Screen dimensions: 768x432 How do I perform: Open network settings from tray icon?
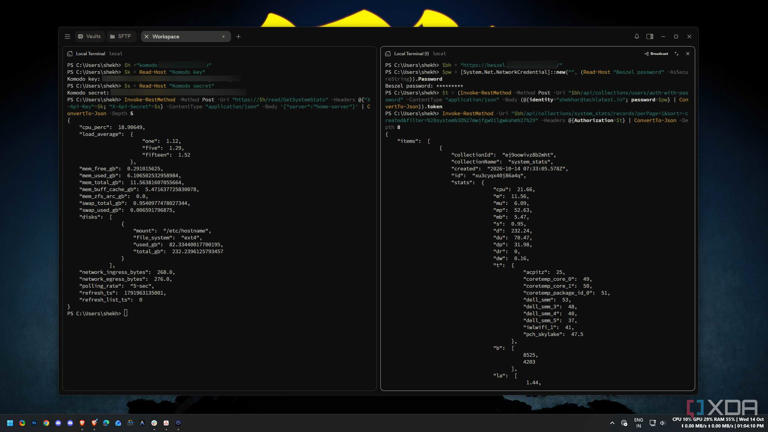pyautogui.click(x=652, y=423)
